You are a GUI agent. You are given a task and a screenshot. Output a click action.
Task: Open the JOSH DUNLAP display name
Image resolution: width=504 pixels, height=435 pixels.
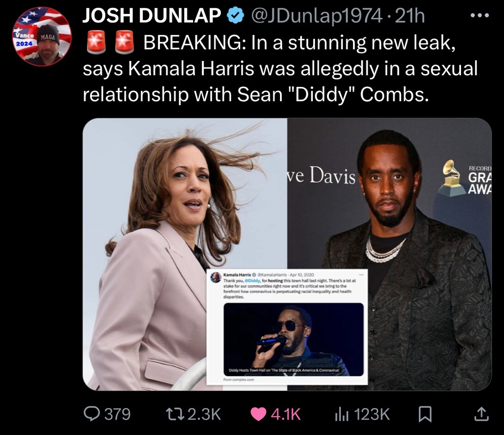[x=152, y=16]
